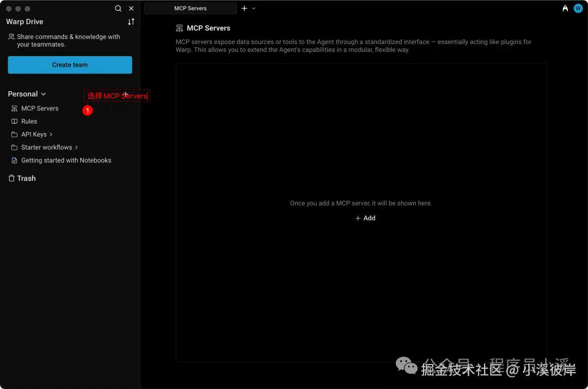Click the Starter workflows label

click(x=46, y=147)
